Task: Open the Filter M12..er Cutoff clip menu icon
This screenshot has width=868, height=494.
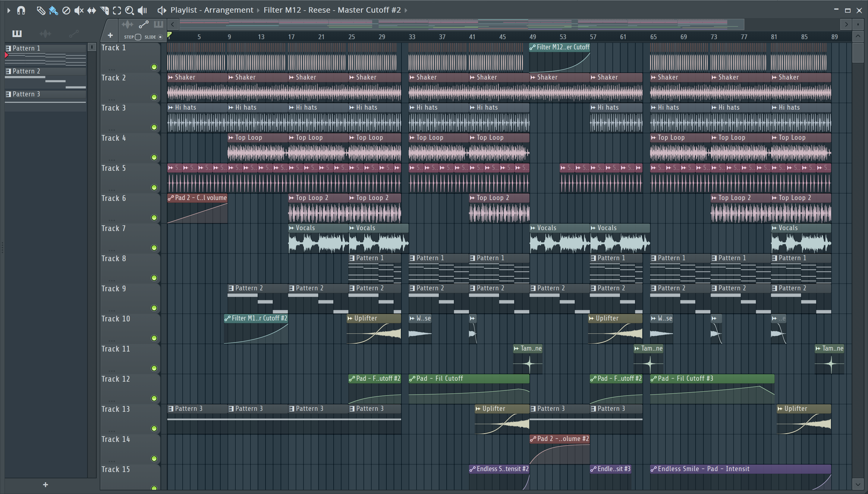Action: point(533,47)
